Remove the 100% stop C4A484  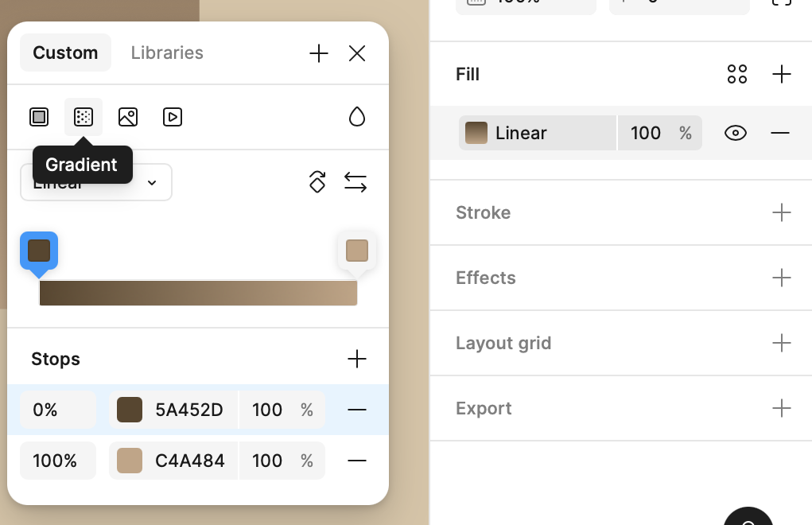[x=357, y=461]
